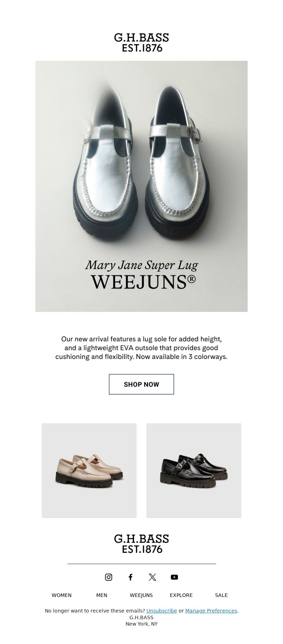This screenshot has width=283, height=644.
Task: Select EXPLORE in the footer menu
Action: (181, 595)
